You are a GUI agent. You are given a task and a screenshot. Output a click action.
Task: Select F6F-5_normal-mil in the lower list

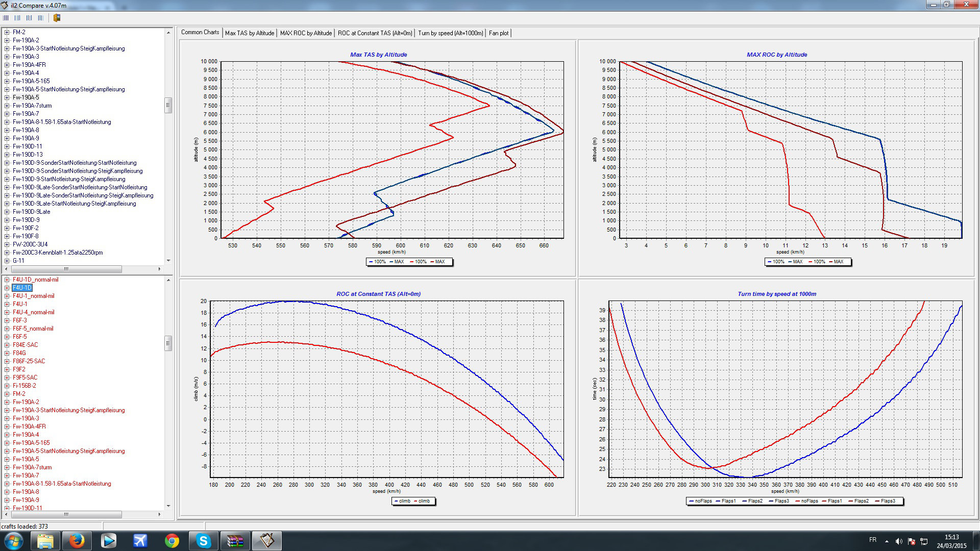point(33,329)
